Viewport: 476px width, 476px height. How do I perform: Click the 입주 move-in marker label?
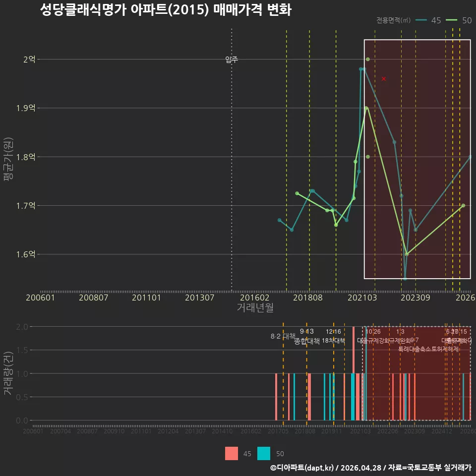tap(232, 59)
